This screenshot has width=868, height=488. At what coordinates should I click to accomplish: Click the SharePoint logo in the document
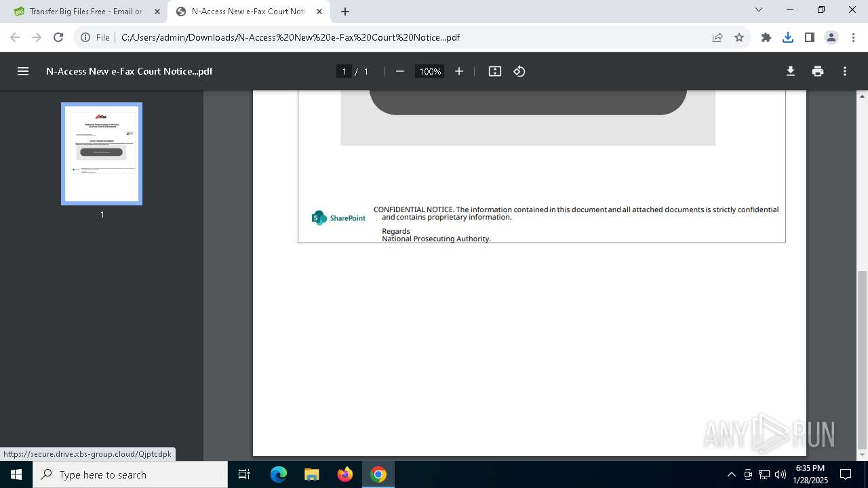[338, 218]
